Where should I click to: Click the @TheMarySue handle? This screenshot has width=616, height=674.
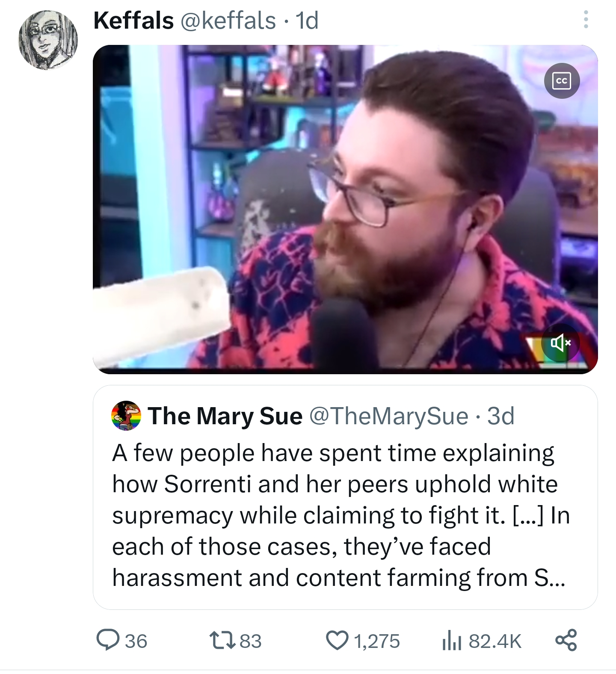388,416
